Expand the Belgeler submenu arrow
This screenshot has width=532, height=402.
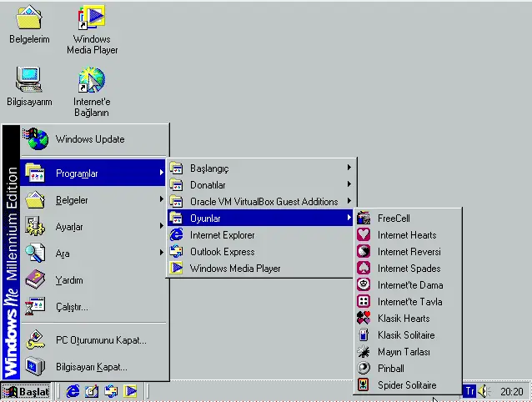point(162,199)
